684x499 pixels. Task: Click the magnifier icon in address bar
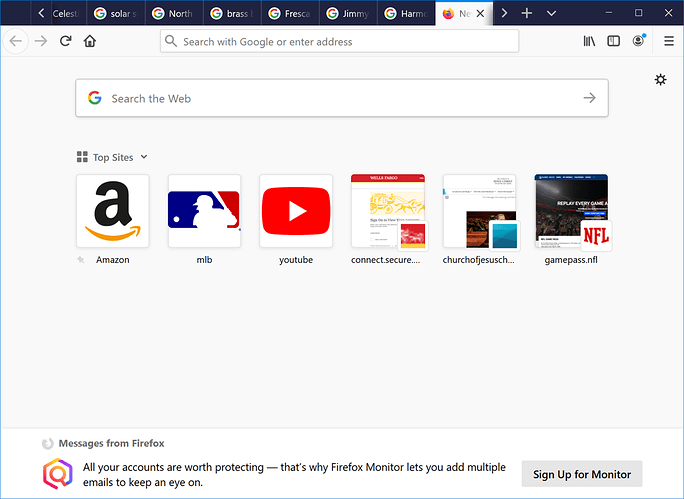coord(171,41)
